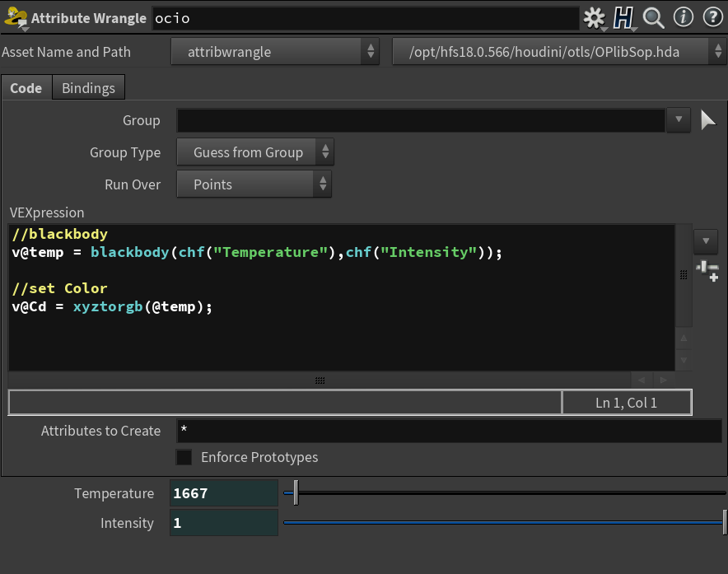Click the horizontal scroll right arrow
The width and height of the screenshot is (728, 574).
coord(664,380)
